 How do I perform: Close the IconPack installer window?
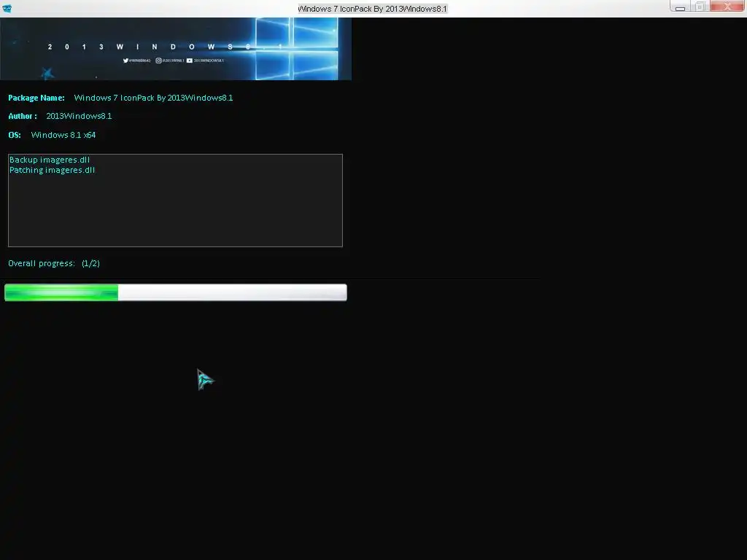click(727, 6)
